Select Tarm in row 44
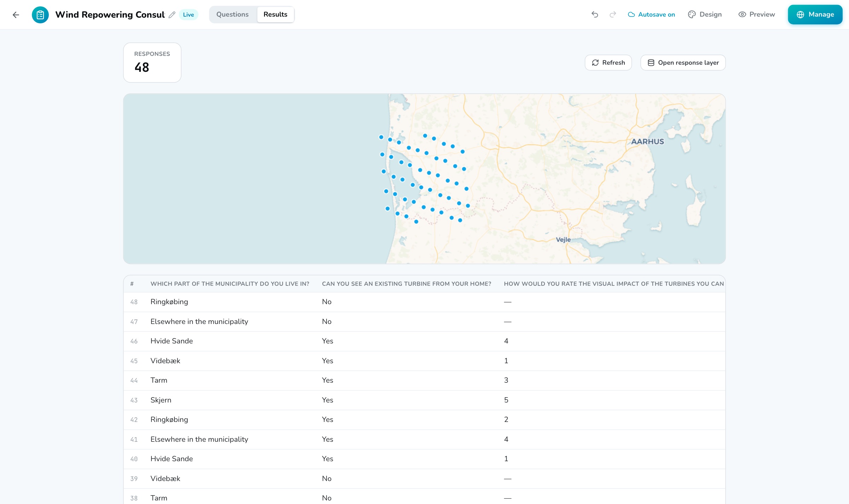The height and width of the screenshot is (504, 849). (159, 380)
